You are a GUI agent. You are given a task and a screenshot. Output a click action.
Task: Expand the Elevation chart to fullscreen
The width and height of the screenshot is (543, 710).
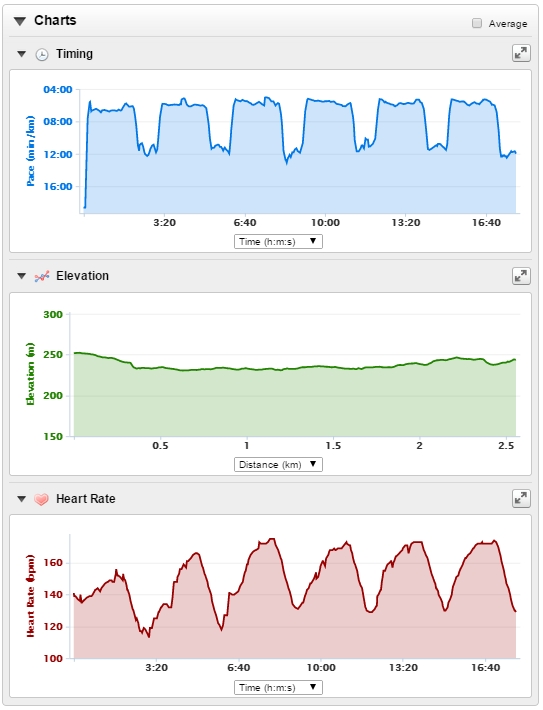point(521,276)
